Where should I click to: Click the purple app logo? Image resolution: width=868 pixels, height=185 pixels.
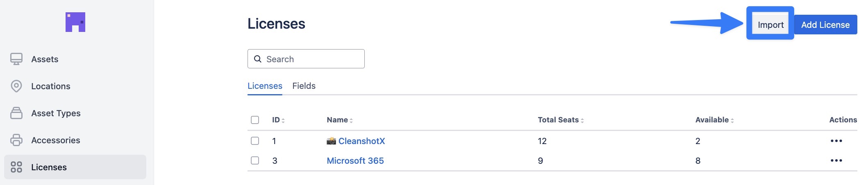click(x=75, y=22)
